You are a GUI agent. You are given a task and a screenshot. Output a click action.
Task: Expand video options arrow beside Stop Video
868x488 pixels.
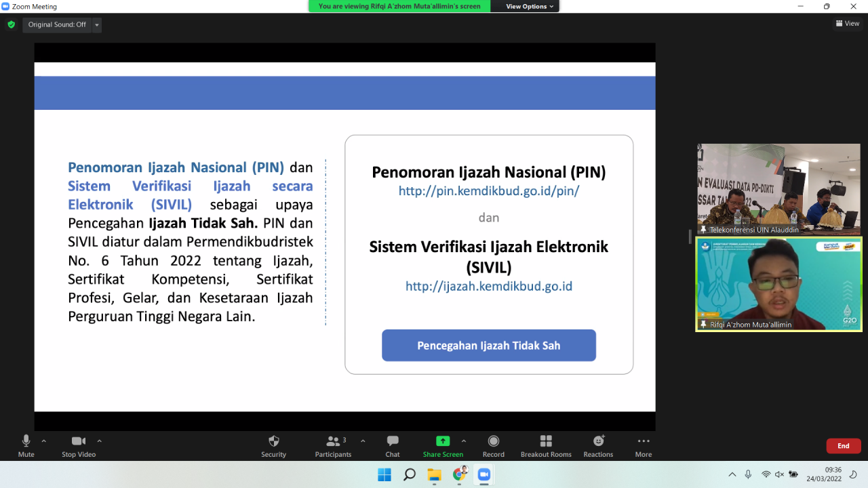pos(100,441)
